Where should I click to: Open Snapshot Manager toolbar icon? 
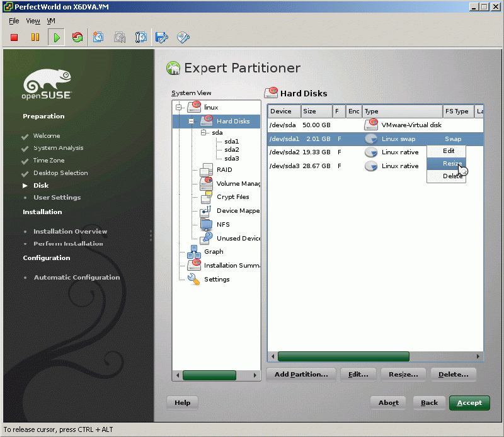click(x=140, y=37)
